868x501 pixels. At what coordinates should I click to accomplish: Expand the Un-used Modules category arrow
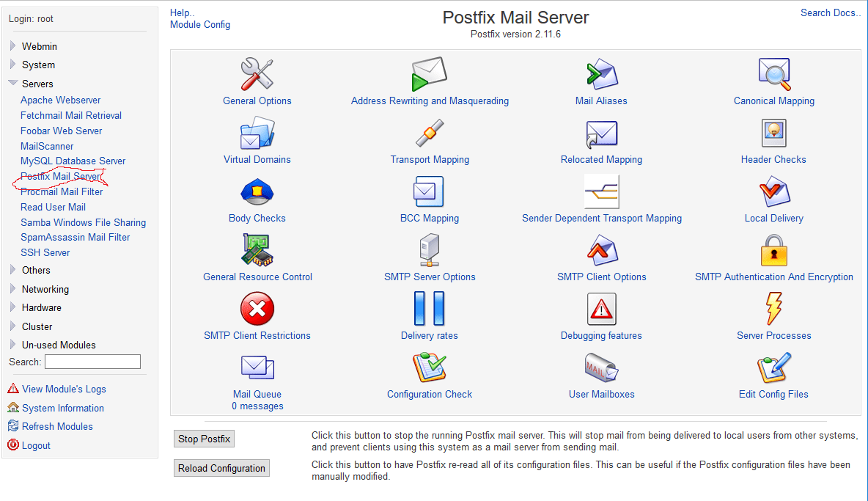point(12,344)
